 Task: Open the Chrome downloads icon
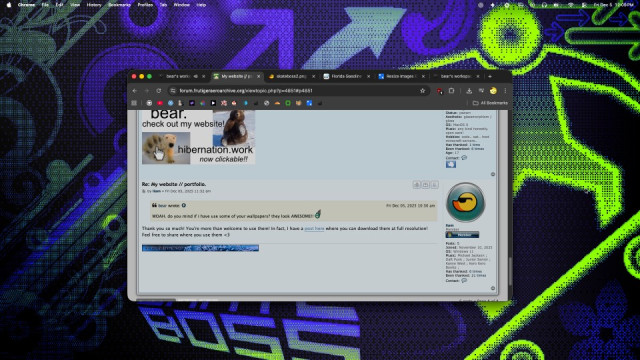pyautogui.click(x=469, y=91)
